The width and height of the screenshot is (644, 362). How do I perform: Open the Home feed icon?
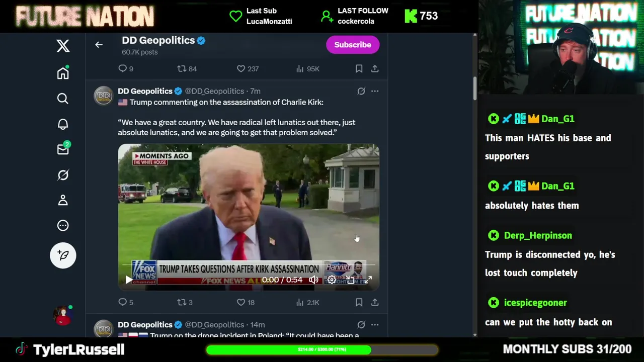[63, 73]
